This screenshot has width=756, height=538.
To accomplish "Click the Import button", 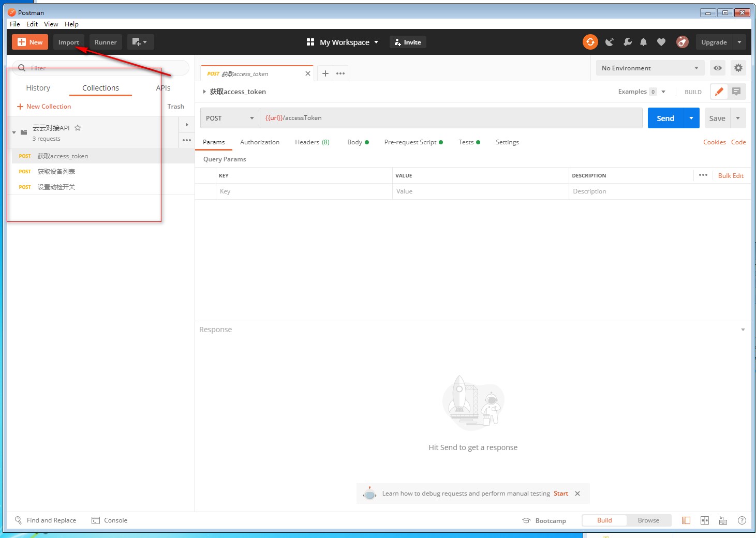I will [x=68, y=42].
